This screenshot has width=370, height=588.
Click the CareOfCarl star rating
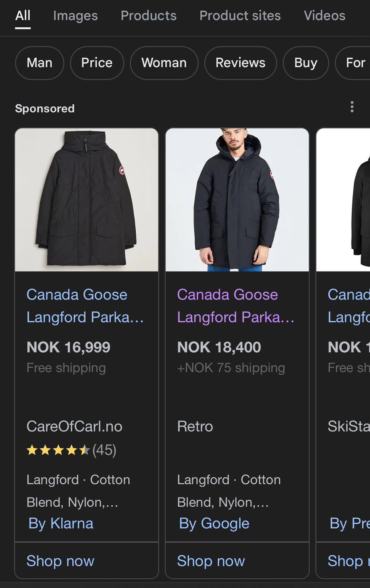click(x=71, y=450)
